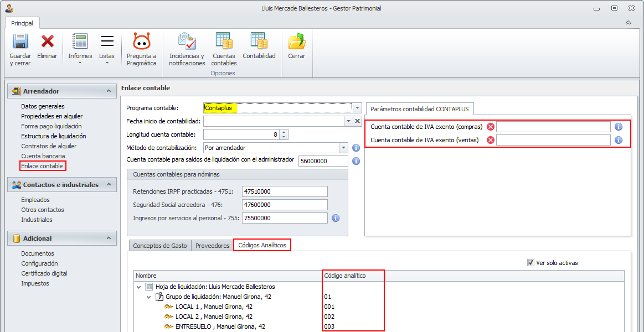Switch to the Conceptos de Gasto tab
The image size is (644, 332).
[x=160, y=246]
